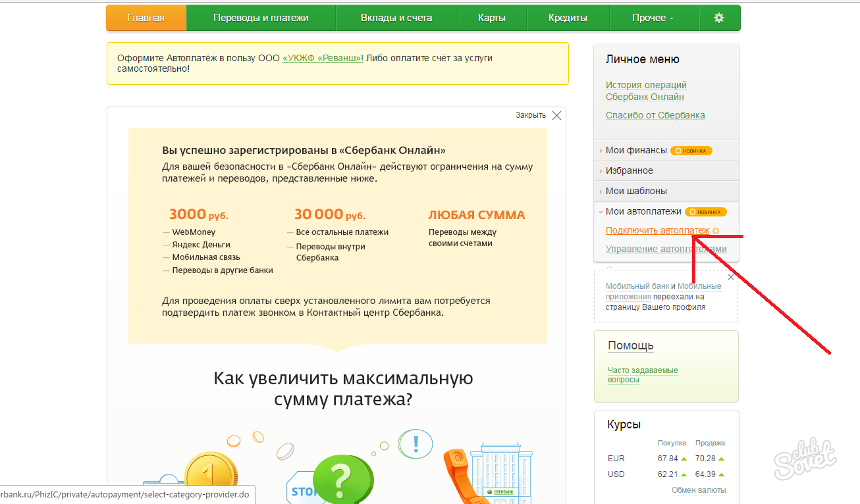The image size is (860, 504).
Task: Open Вклады и счета tab
Action: pos(396,18)
